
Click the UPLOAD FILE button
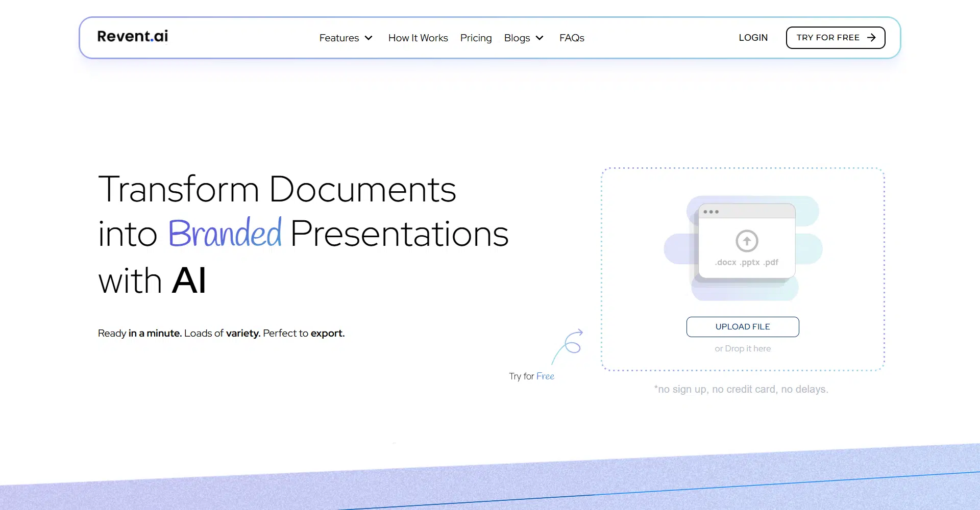pos(742,327)
